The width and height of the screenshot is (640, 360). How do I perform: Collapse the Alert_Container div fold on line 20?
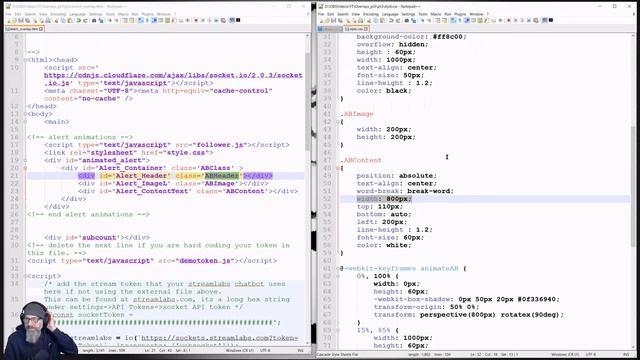click(x=25, y=168)
